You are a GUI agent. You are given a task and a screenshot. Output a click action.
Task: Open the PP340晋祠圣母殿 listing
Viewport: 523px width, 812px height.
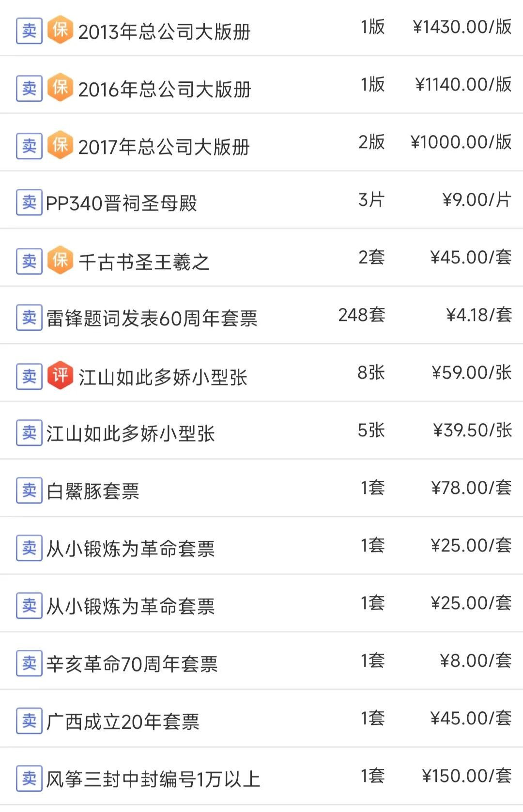(x=121, y=203)
